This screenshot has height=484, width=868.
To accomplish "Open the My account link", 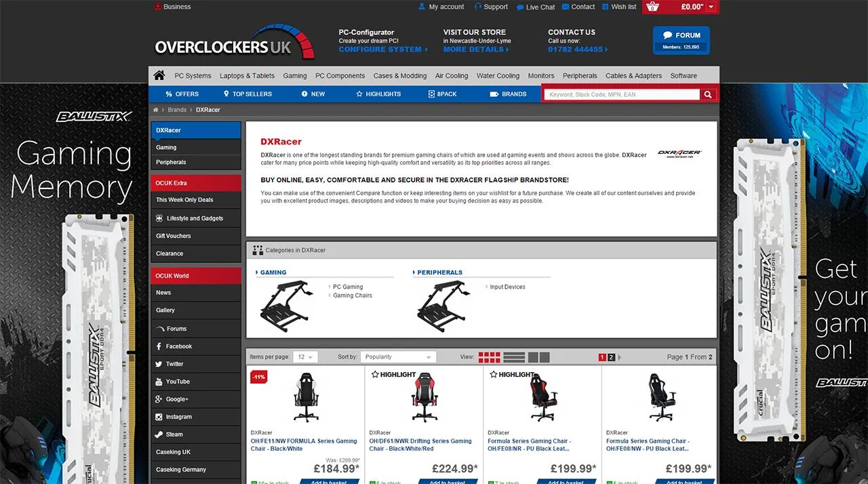I will 441,7.
